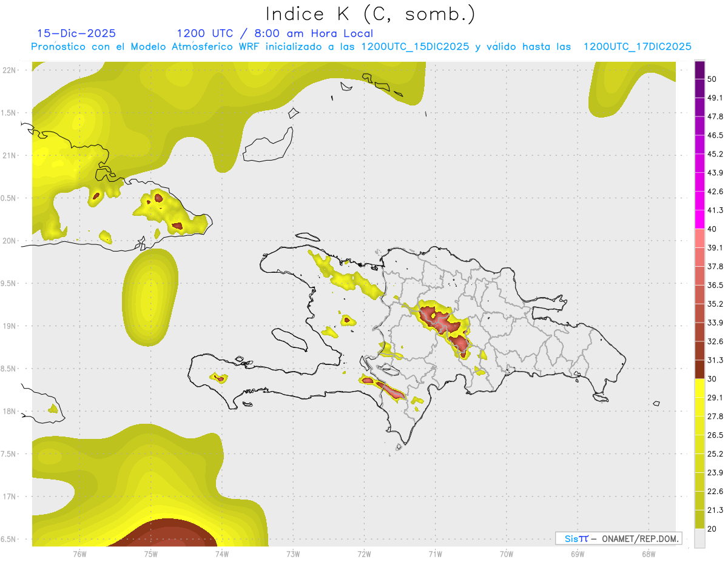The height and width of the screenshot is (562, 728).
Task: Click the "31.3" colorbar label
Action: point(715,360)
